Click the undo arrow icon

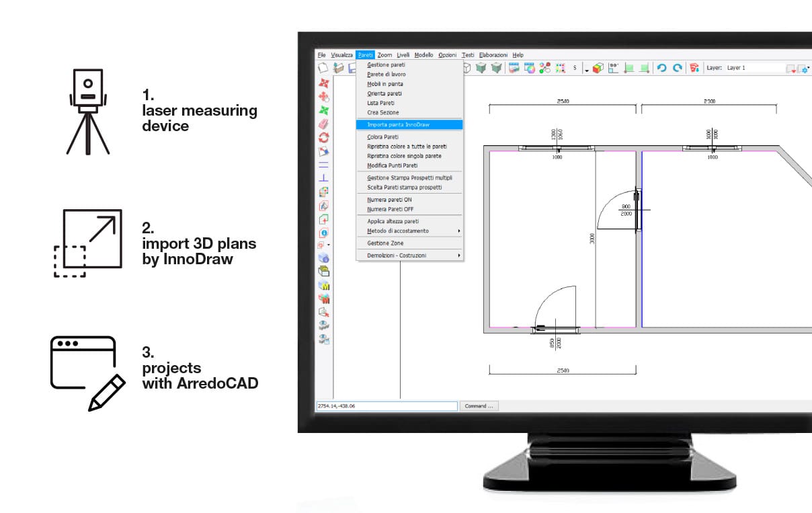coord(661,68)
